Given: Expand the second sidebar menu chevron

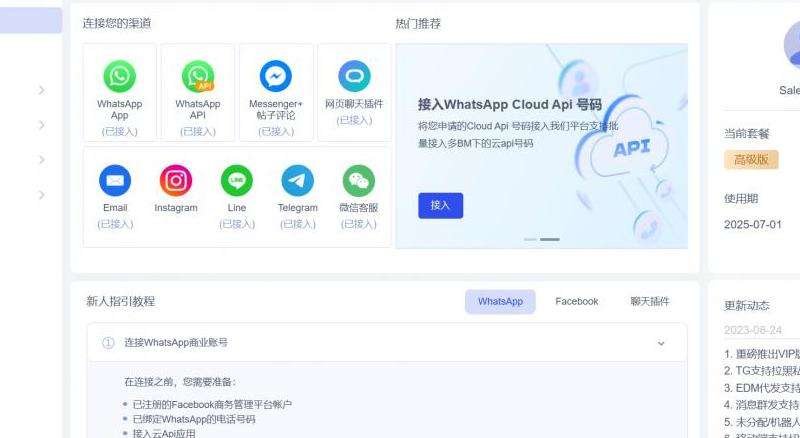Looking at the screenshot, I should (x=41, y=125).
